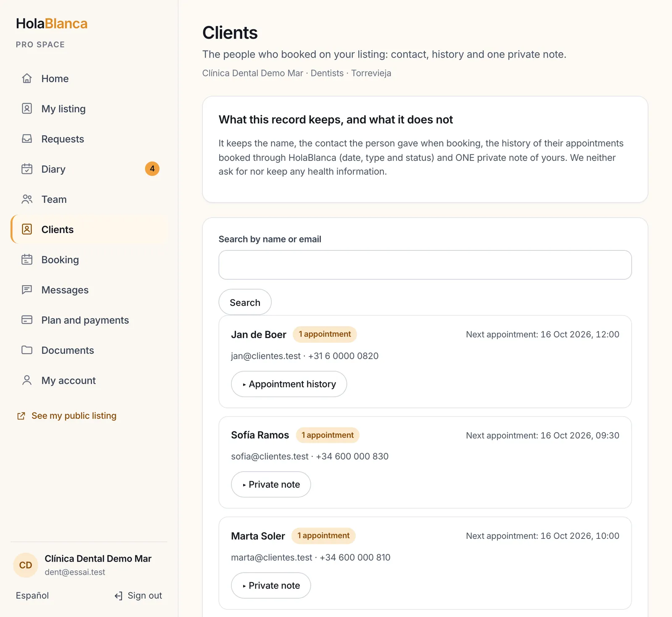Image resolution: width=672 pixels, height=617 pixels.
Task: Click Next appointment 16 Oct 2026, 12:00
Action: (543, 334)
